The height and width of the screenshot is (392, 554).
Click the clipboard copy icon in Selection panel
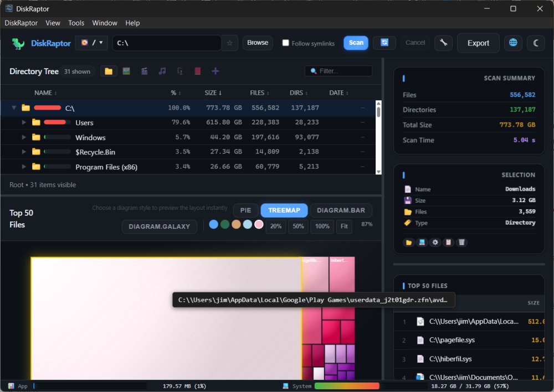tap(448, 243)
